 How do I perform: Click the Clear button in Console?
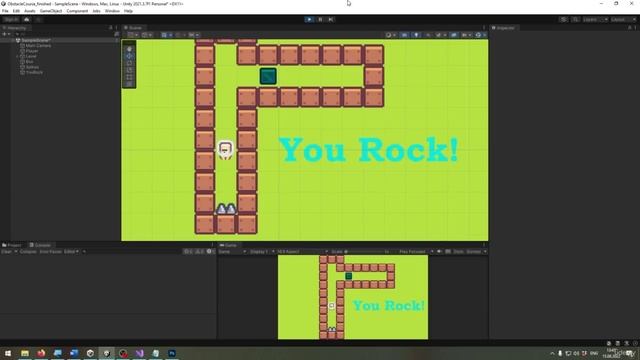(7, 251)
